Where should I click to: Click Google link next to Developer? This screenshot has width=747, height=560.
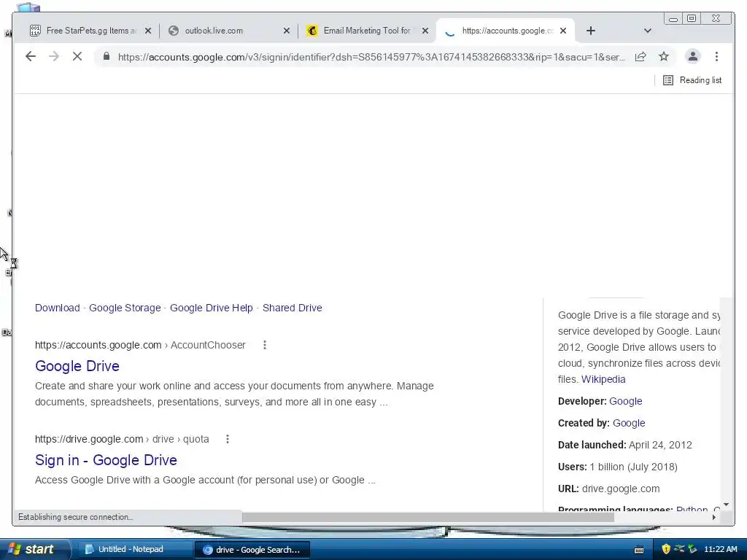625,401
